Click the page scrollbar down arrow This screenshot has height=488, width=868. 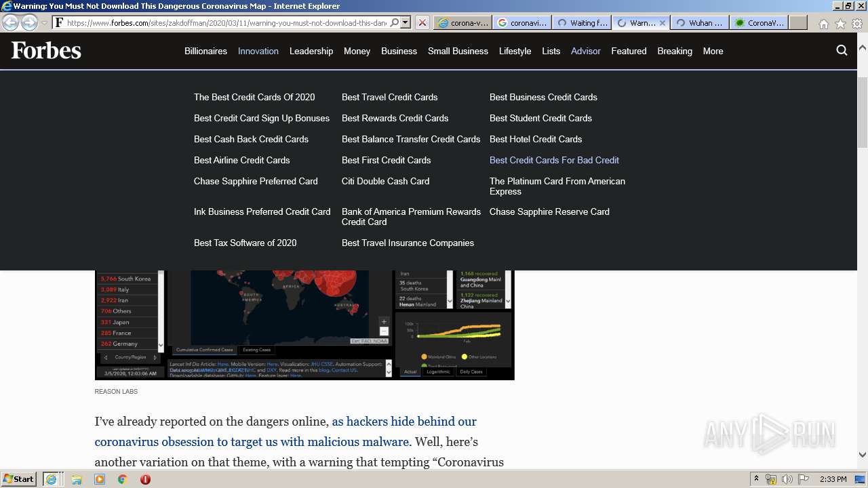(863, 455)
